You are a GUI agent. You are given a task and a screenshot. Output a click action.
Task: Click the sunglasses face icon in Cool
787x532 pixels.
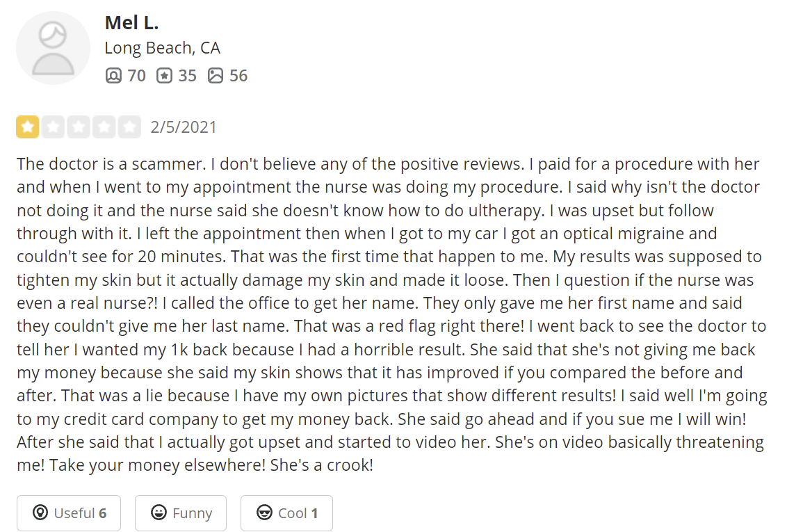[264, 513]
